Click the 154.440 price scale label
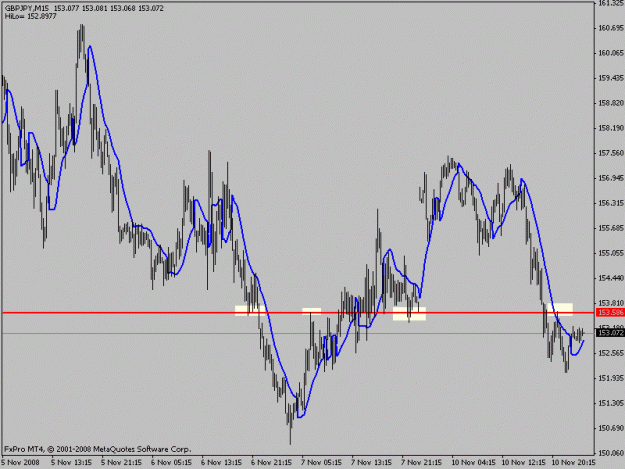Image resolution: width=625 pixels, height=469 pixels. click(611, 278)
